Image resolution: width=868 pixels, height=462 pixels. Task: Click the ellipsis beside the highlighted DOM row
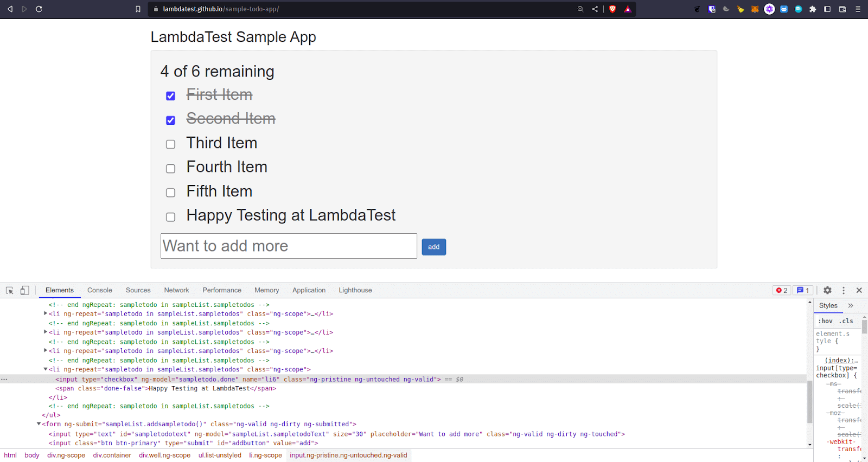pyautogui.click(x=4, y=380)
